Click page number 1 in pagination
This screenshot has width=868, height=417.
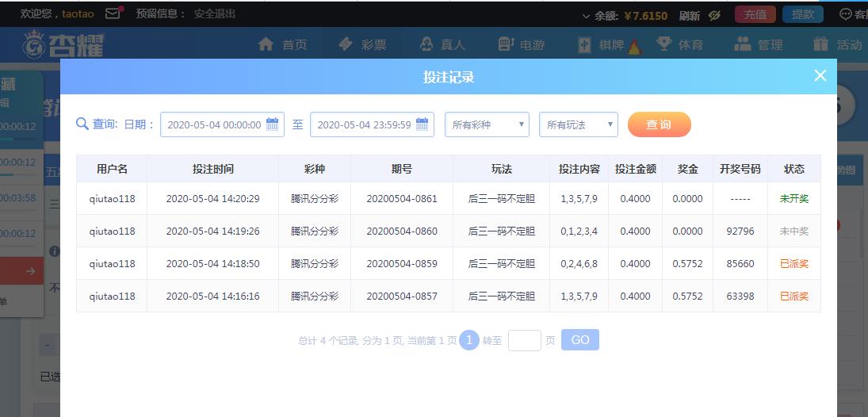[469, 340]
